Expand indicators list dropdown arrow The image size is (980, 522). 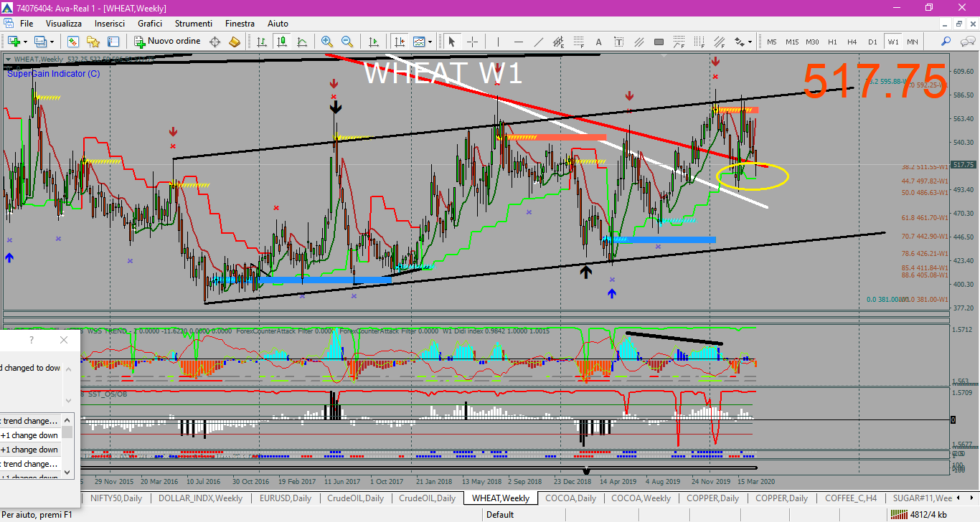coord(430,42)
